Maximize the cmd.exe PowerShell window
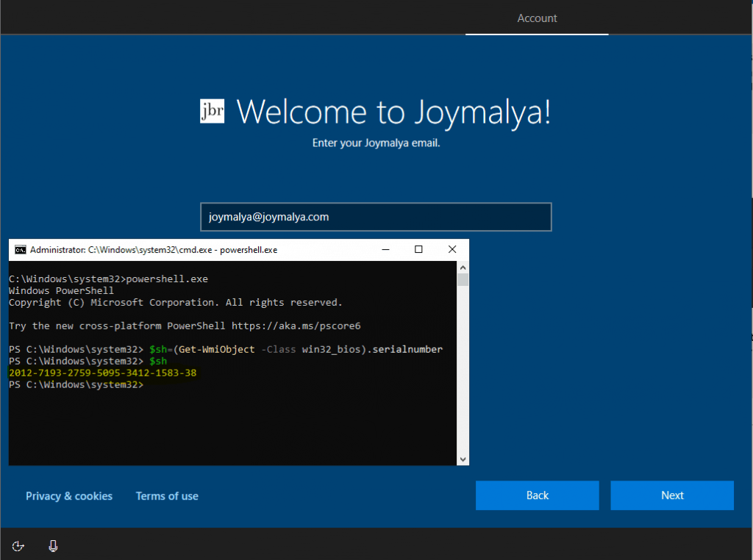Image resolution: width=753 pixels, height=560 pixels. tap(418, 250)
